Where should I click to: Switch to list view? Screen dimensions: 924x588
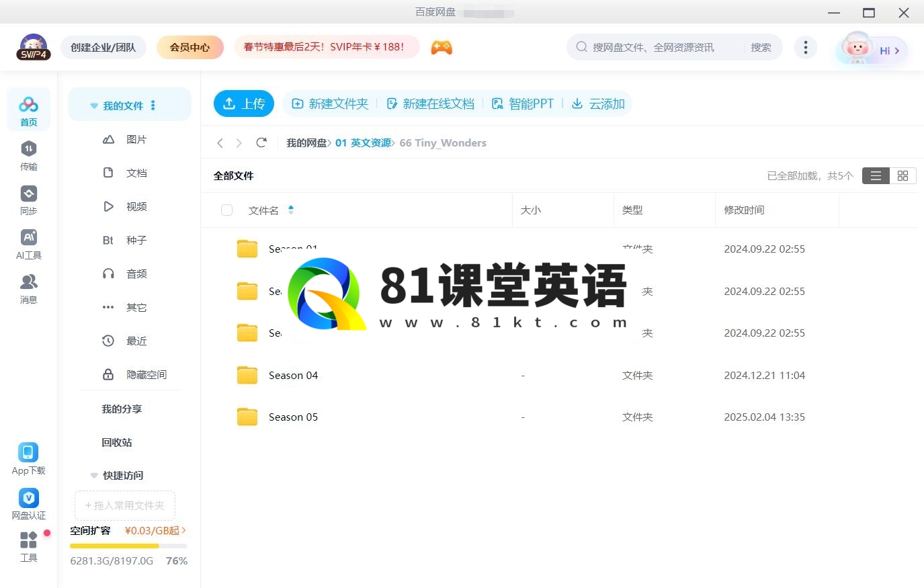click(x=876, y=175)
